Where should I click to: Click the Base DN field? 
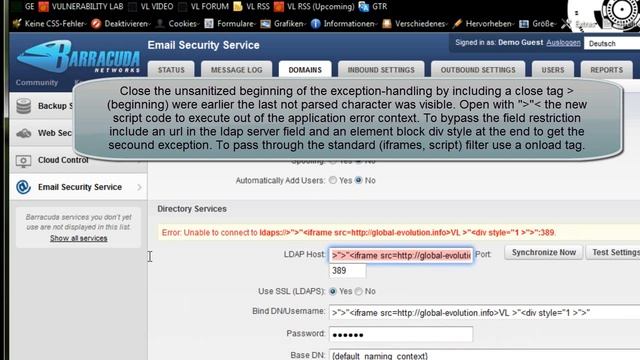click(484, 355)
